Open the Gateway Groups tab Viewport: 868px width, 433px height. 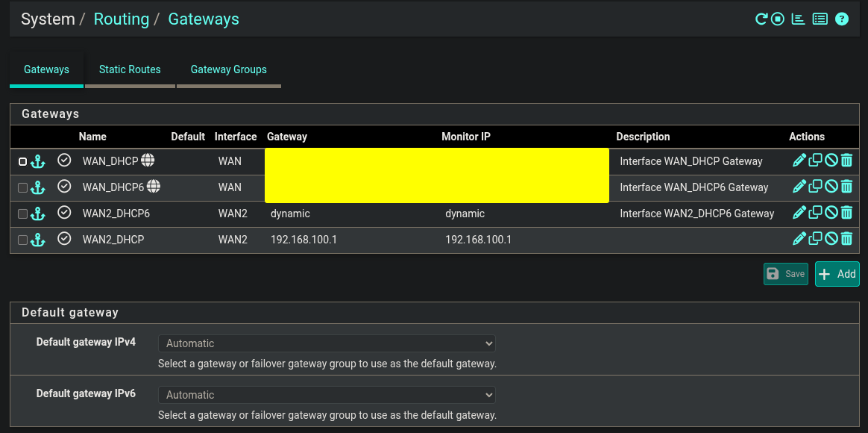pyautogui.click(x=228, y=69)
